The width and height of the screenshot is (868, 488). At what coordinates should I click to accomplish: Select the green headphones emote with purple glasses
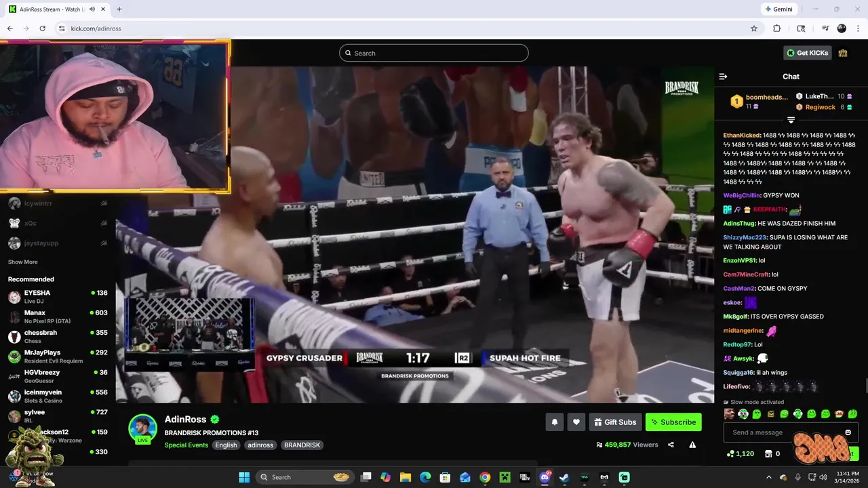click(743, 413)
